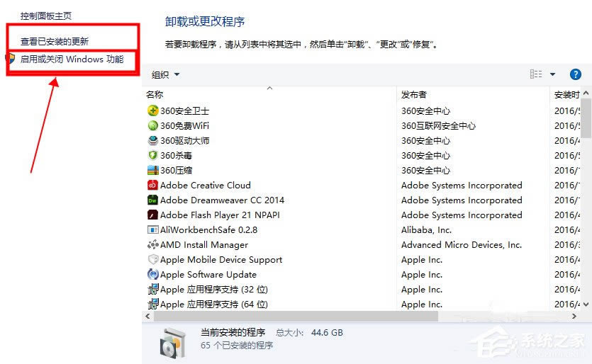Click the 360免费WiFi program icon
The image size is (592, 364).
click(x=152, y=125)
